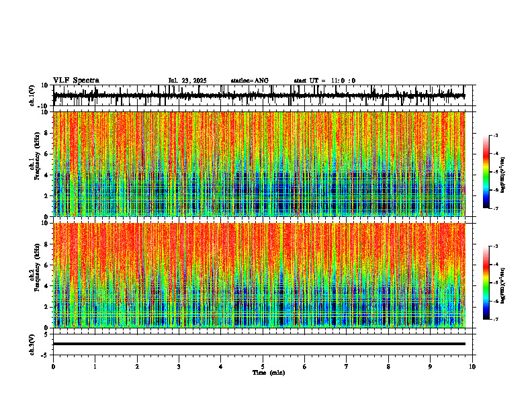
Task: Click the ch.1 frequency axis tick "8"
Action: point(46,133)
